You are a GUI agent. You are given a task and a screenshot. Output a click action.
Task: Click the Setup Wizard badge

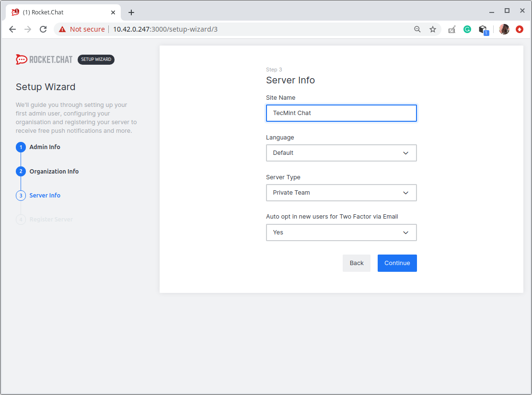point(96,59)
